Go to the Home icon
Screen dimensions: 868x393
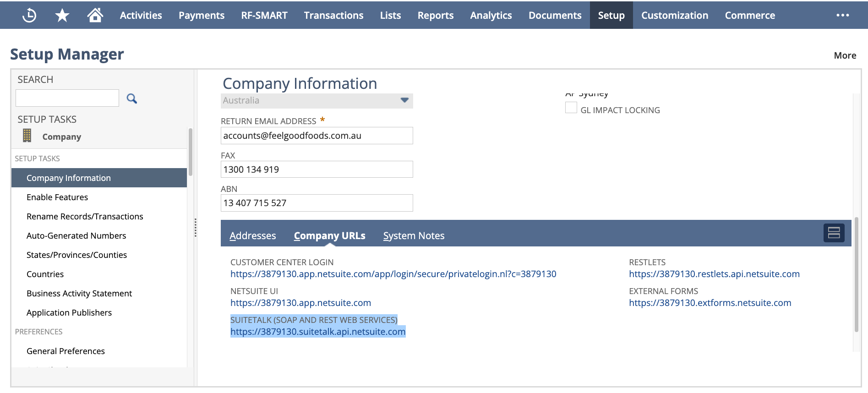pyautogui.click(x=95, y=15)
